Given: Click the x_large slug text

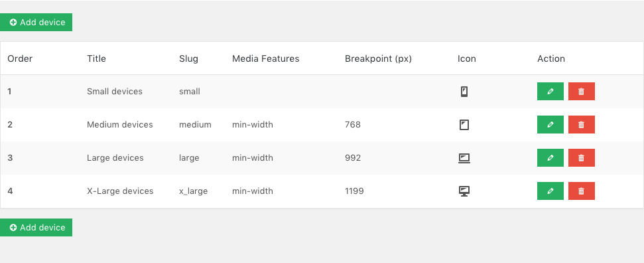Looking at the screenshot, I should tap(194, 191).
